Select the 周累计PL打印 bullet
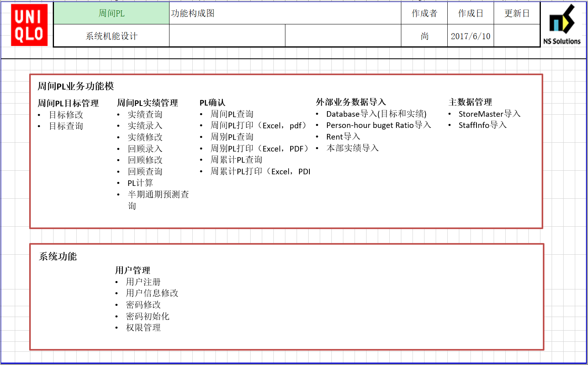The height and width of the screenshot is (365, 588). click(x=260, y=171)
